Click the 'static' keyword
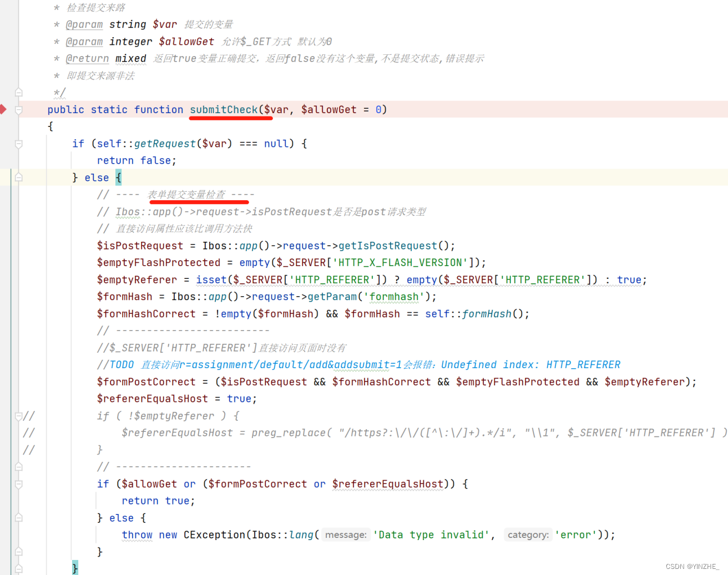The height and width of the screenshot is (575, 728). tap(109, 110)
